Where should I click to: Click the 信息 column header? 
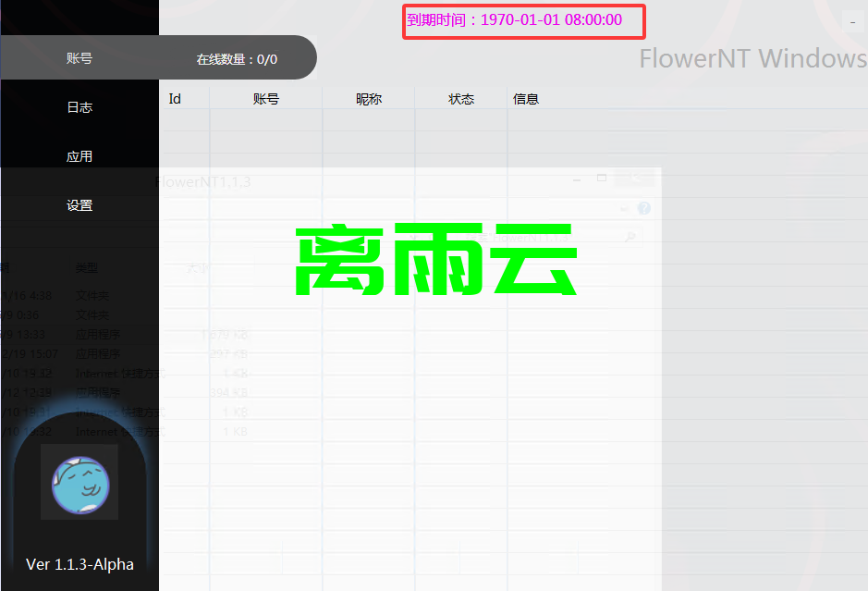[x=526, y=98]
